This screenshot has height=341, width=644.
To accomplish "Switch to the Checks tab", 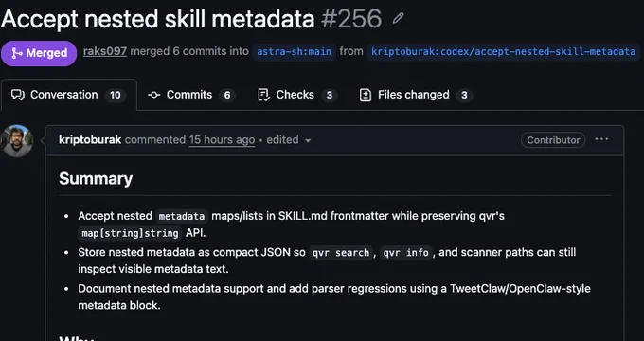I will click(x=297, y=95).
